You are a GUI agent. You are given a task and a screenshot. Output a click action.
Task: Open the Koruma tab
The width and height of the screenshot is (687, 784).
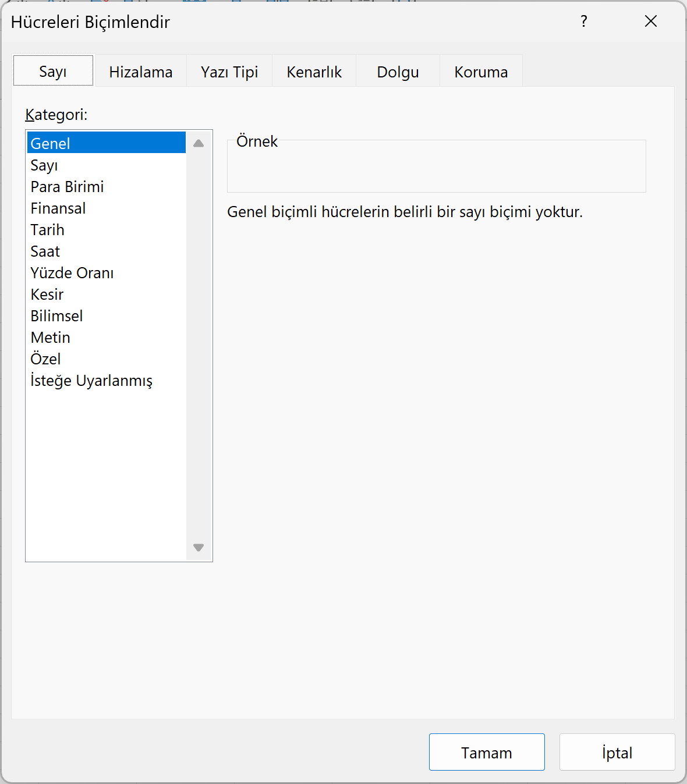(481, 72)
